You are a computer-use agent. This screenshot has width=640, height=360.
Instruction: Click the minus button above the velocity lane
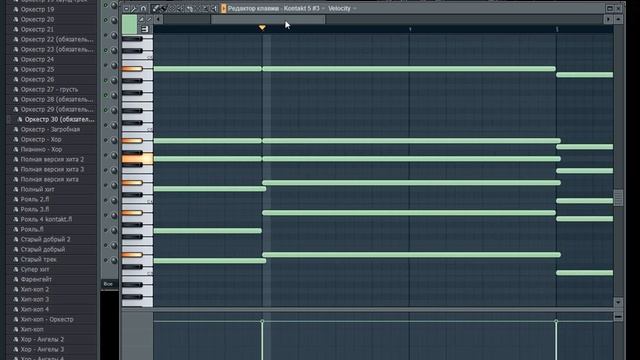(x=618, y=317)
